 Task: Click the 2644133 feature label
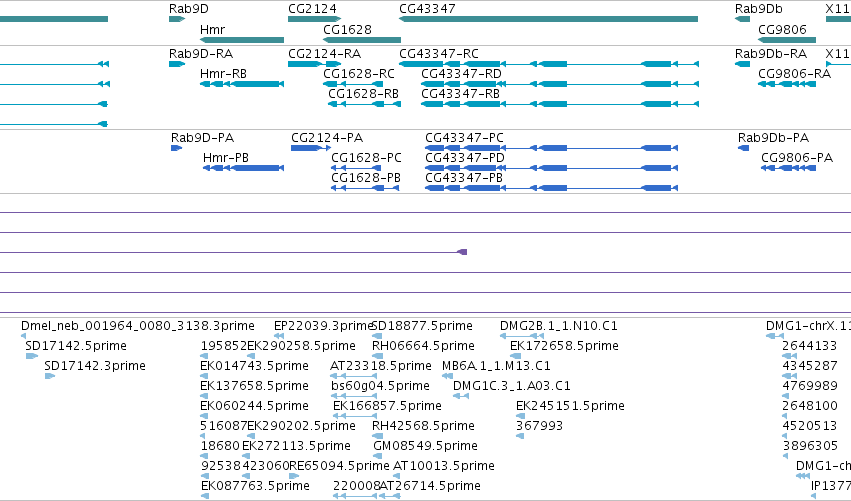coord(810,346)
